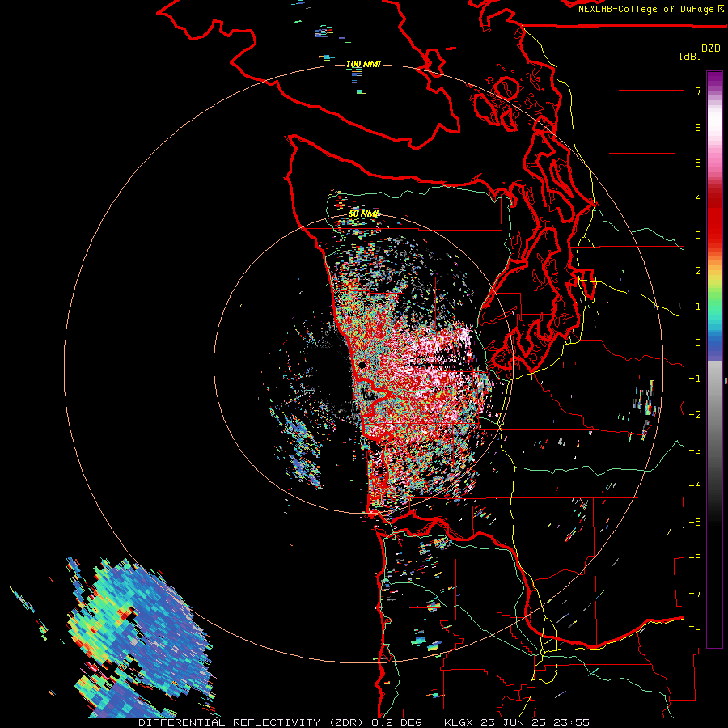Image resolution: width=728 pixels, height=728 pixels.
Task: Click the TH threshold scale label
Action: point(695,629)
